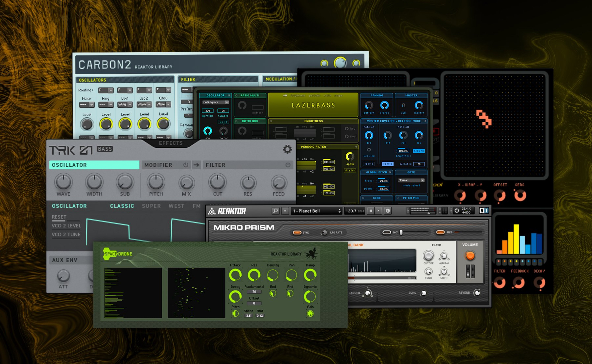
Task: Open the Carbon2 Osc2 waveform dropdown
Action: point(144,104)
